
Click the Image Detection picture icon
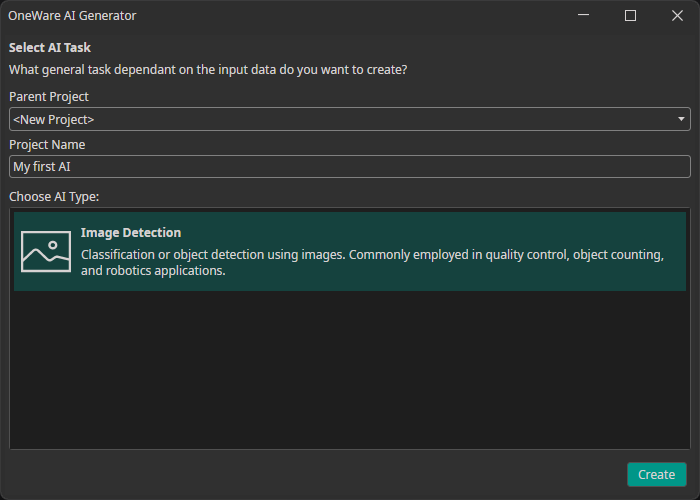pyautogui.click(x=46, y=251)
